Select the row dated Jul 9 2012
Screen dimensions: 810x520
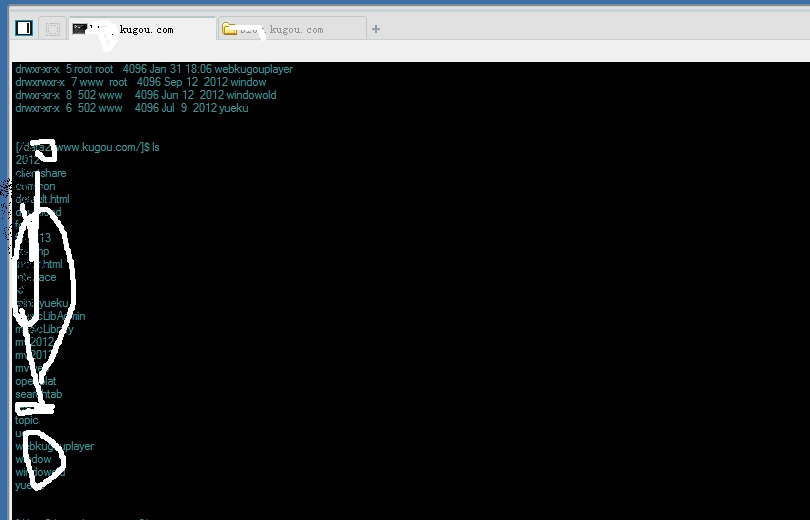click(132, 108)
